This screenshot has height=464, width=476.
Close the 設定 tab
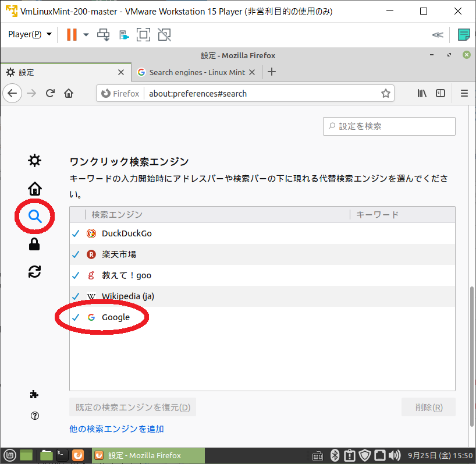click(x=121, y=72)
